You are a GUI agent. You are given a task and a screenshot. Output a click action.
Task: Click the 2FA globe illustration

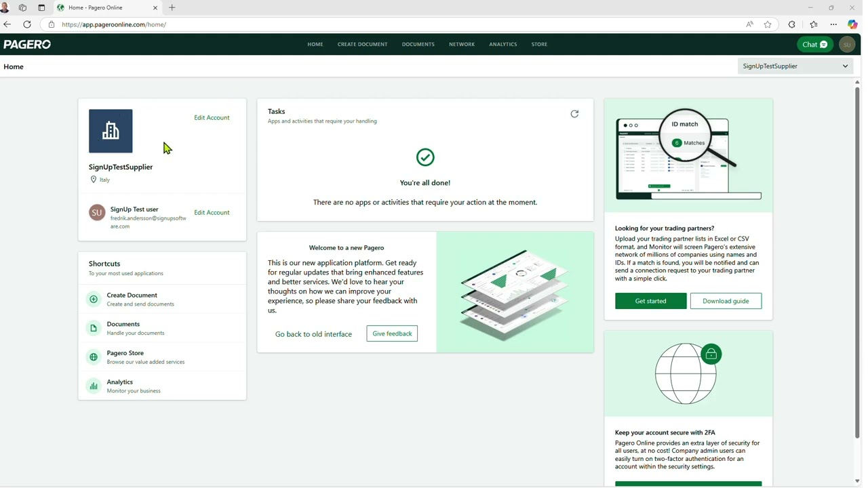pos(688,373)
